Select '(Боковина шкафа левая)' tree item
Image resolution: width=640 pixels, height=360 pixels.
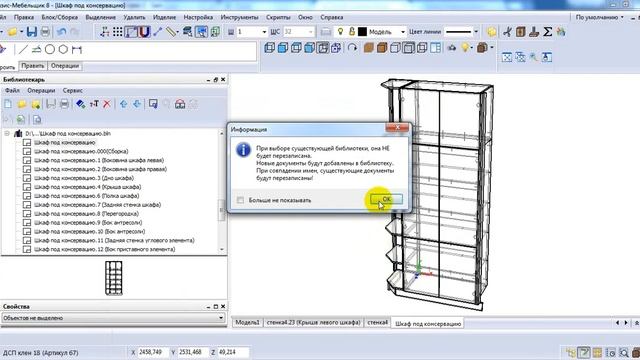(x=99, y=160)
